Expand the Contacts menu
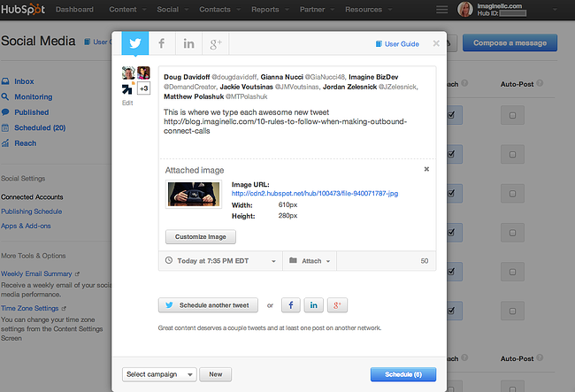The width and height of the screenshot is (575, 392). pos(219,10)
